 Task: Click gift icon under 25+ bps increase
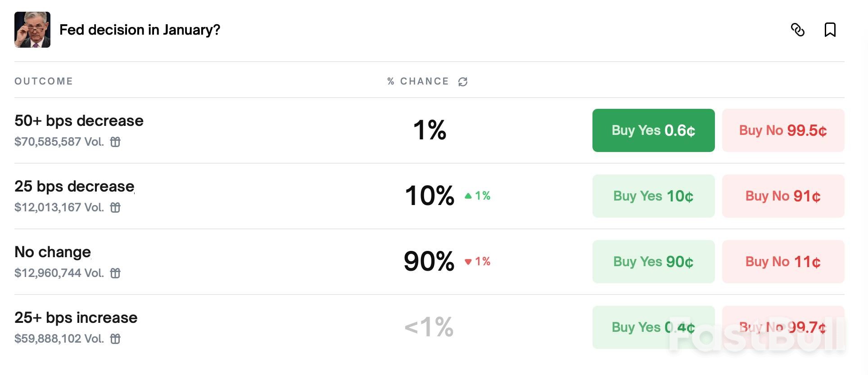click(x=115, y=339)
